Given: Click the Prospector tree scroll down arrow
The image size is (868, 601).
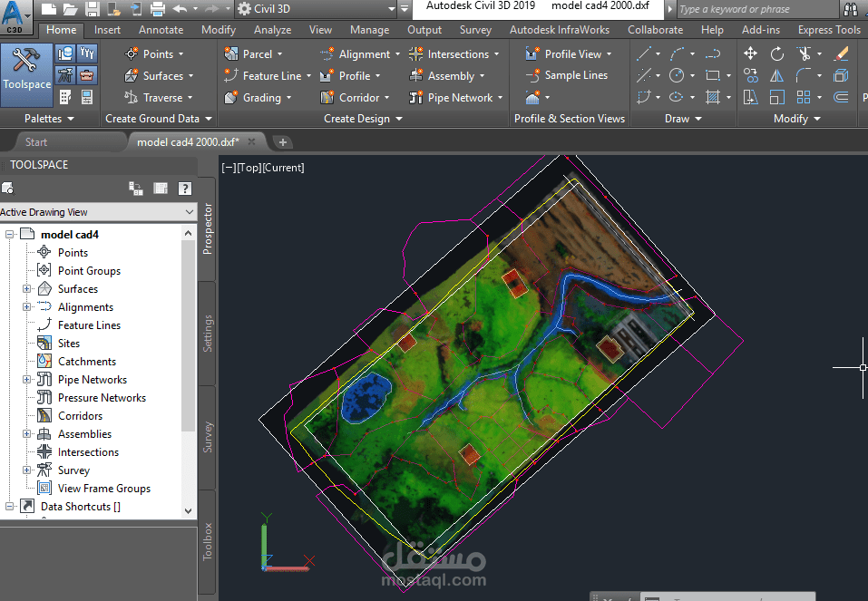Looking at the screenshot, I should pyautogui.click(x=189, y=511).
